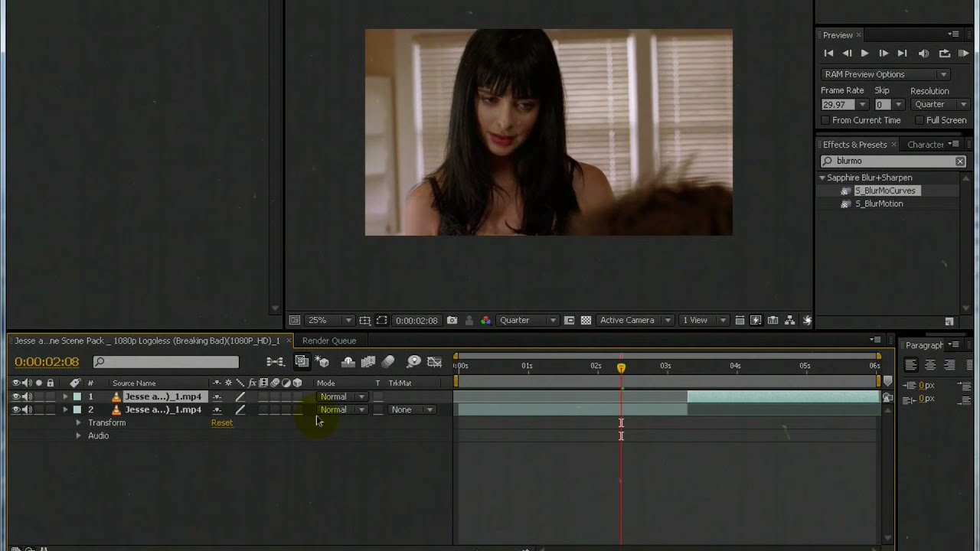
Task: Toggle Live Update in timeline
Action: pos(302,362)
